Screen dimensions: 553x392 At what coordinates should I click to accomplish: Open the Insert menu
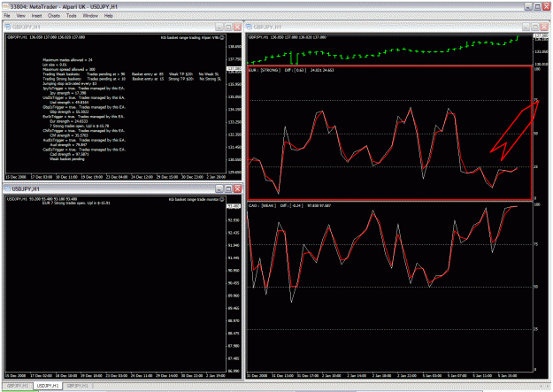pyautogui.click(x=36, y=16)
